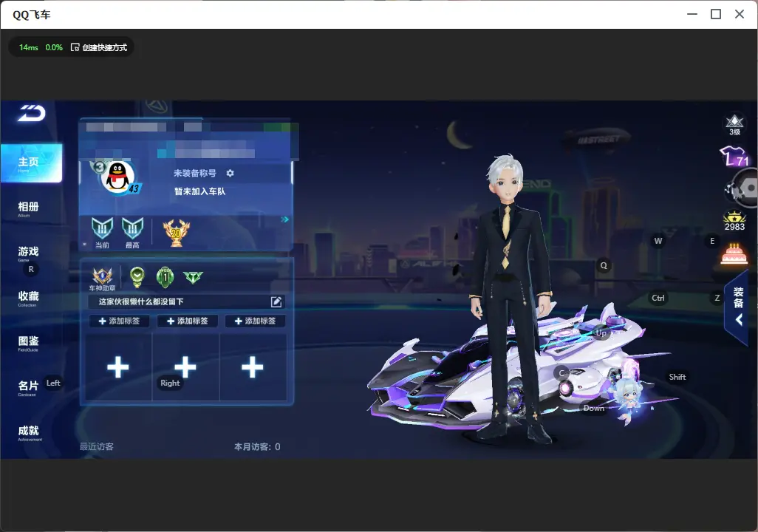Click the last 添加标签 button

point(255,321)
